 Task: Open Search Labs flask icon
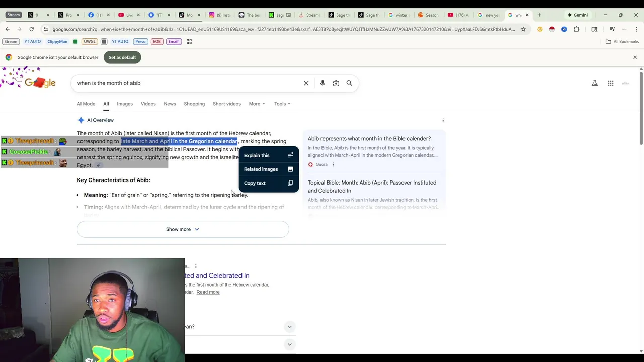tap(595, 83)
